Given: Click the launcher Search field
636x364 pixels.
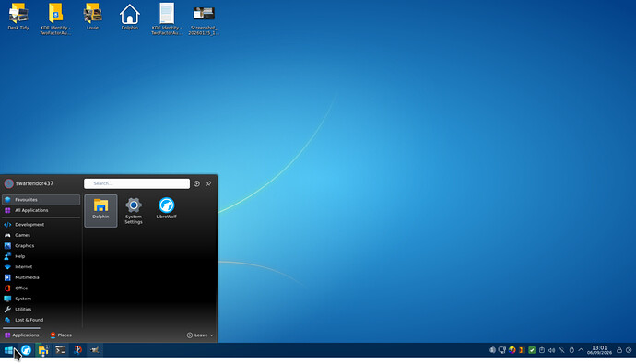Looking at the screenshot, I should (x=136, y=183).
